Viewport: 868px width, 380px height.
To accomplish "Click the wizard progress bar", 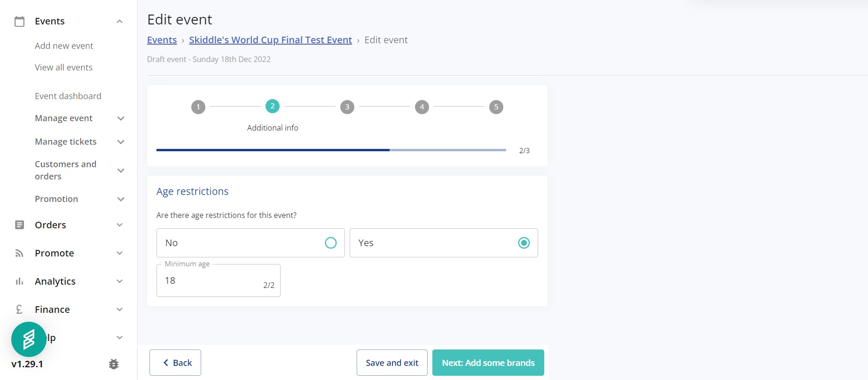I will (331, 150).
